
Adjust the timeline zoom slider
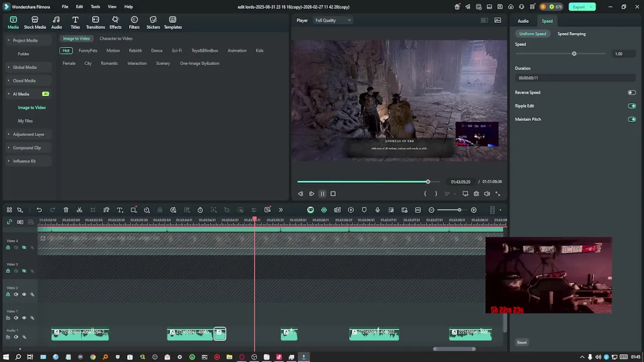[x=459, y=210]
